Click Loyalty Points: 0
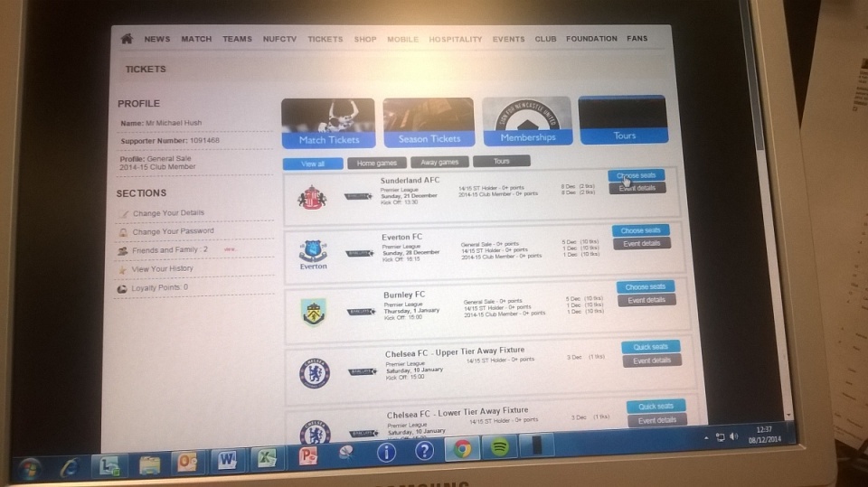 coord(159,287)
